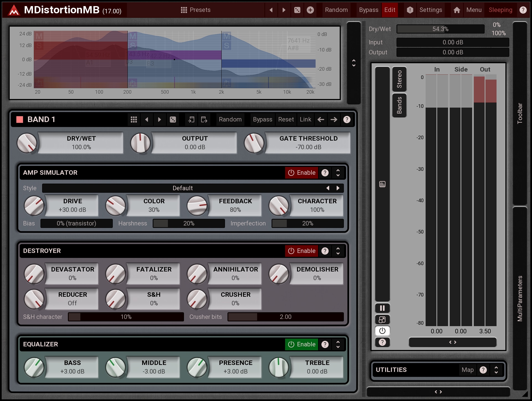Open the Settings menu
Viewport: 532px width, 401px height.
coord(430,10)
